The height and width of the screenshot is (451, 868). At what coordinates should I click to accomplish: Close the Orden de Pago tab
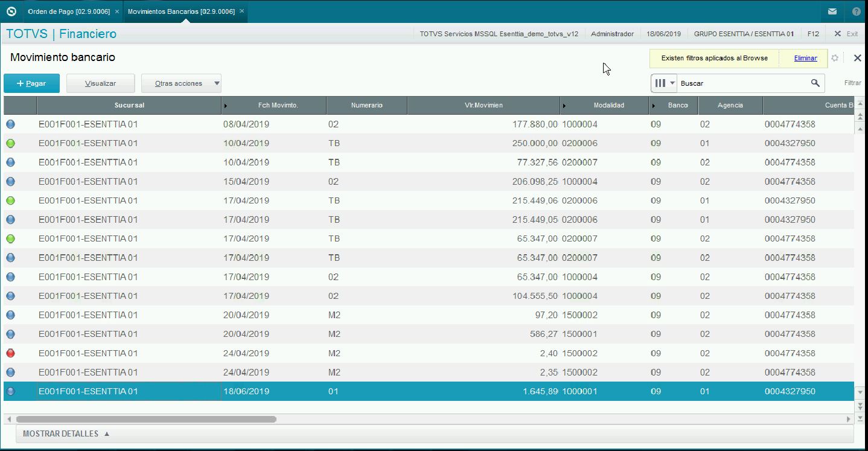click(x=117, y=11)
